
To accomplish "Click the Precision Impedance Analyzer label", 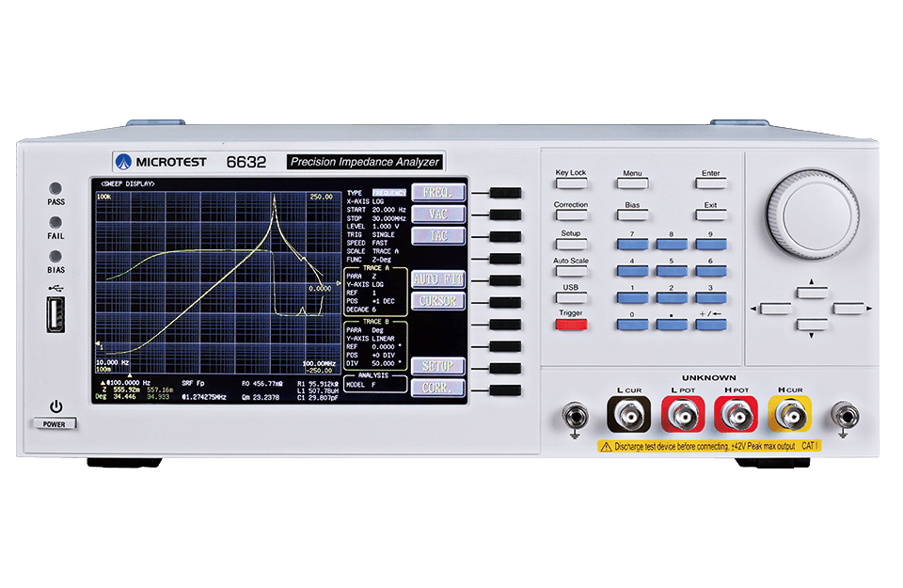I will pyautogui.click(x=365, y=162).
